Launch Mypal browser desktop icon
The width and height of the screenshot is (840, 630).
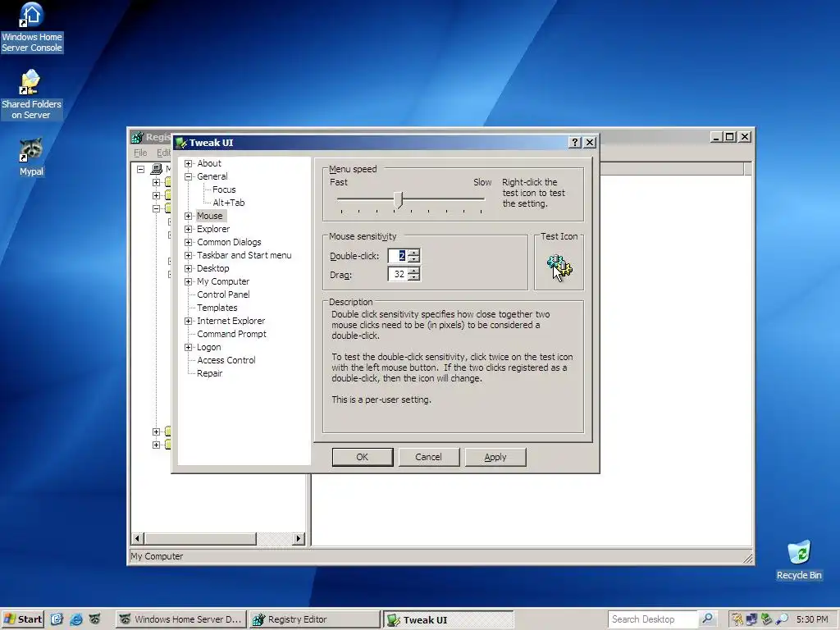tap(31, 157)
